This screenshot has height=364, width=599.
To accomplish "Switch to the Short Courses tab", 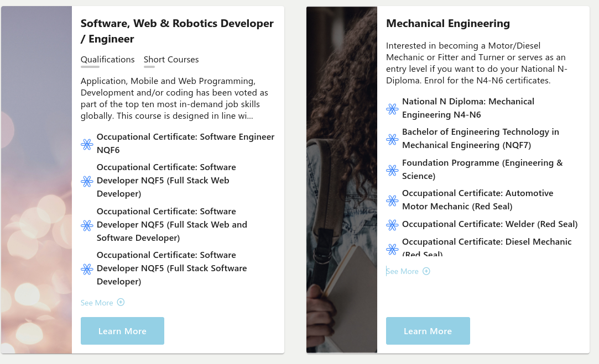I will 171,60.
